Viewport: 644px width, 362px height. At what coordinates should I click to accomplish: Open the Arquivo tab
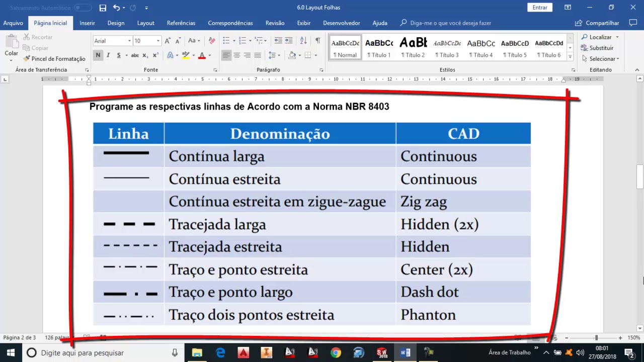(x=13, y=23)
